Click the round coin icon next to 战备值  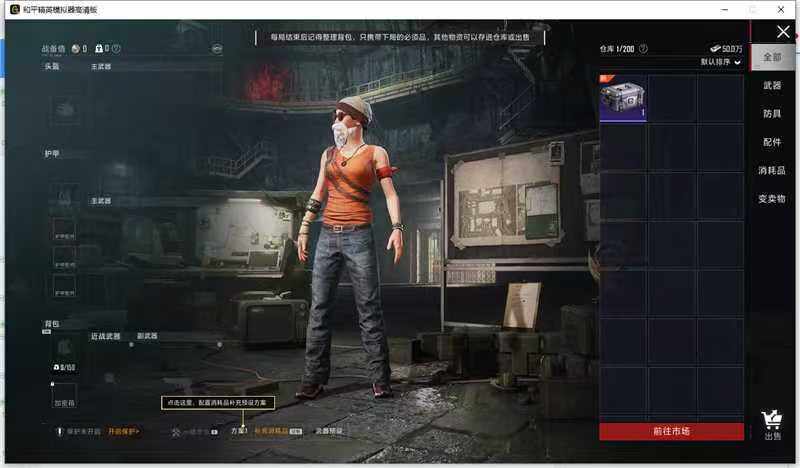(x=76, y=48)
